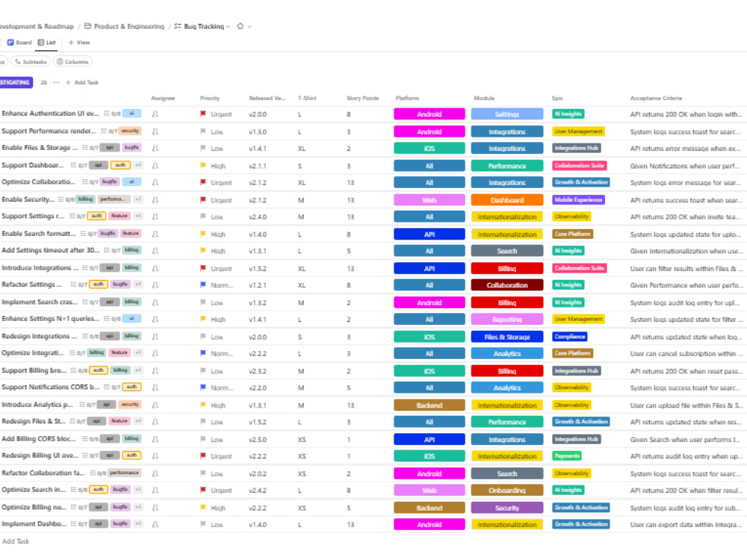This screenshot has width=747, height=560.
Task: Click the Add Task row at list bottom
Action: (x=16, y=541)
